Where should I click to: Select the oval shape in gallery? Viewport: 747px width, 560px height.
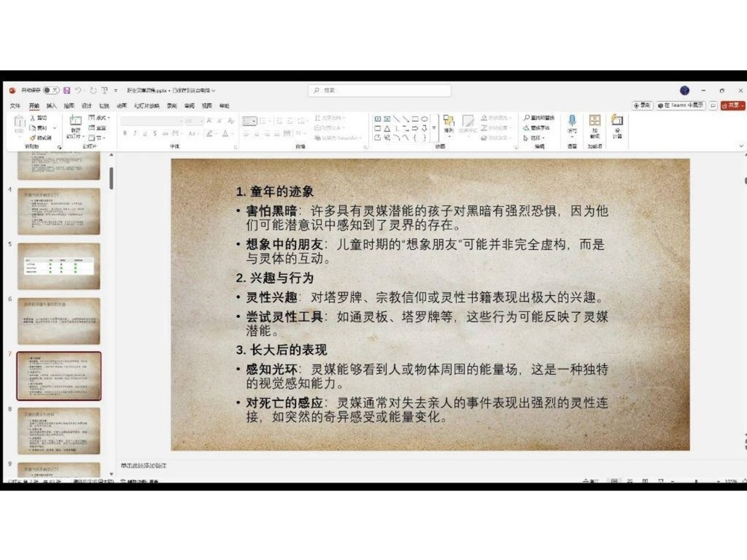tap(424, 119)
